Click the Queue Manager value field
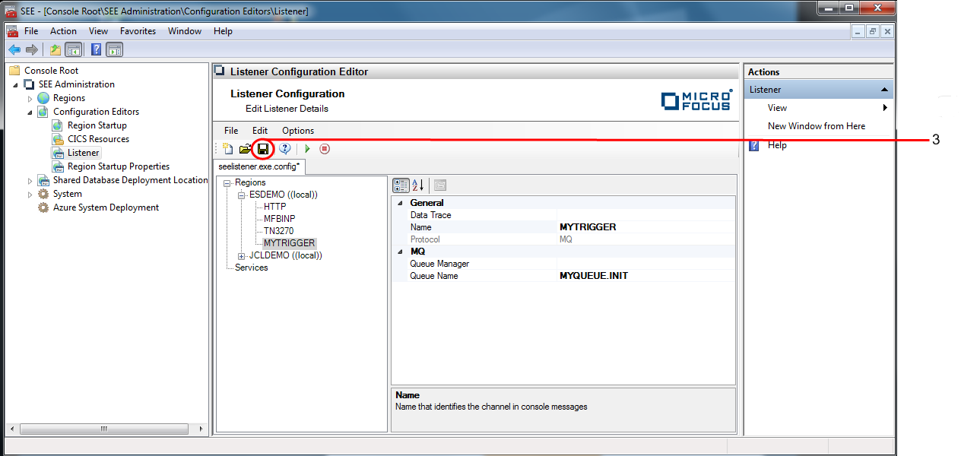This screenshot has height=456, width=980. click(646, 264)
